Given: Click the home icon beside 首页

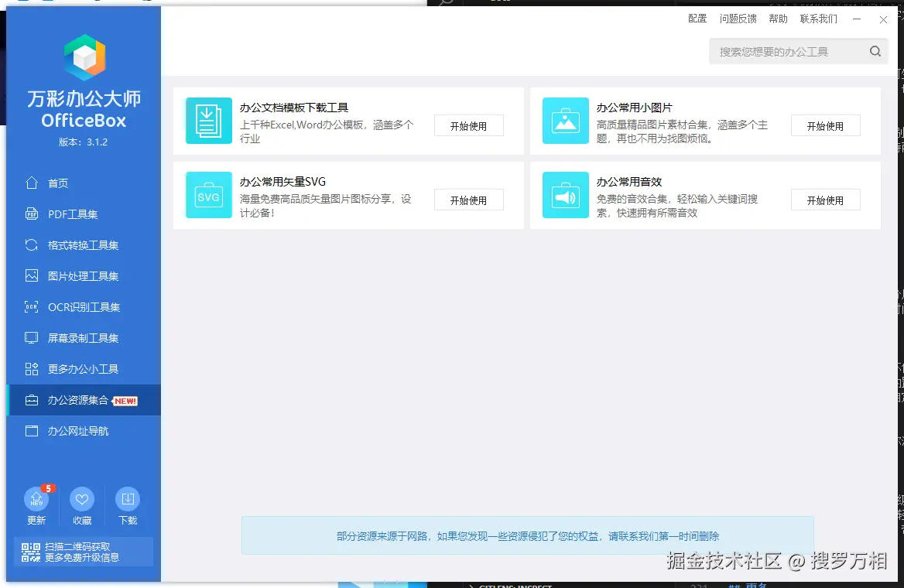Looking at the screenshot, I should [x=32, y=183].
